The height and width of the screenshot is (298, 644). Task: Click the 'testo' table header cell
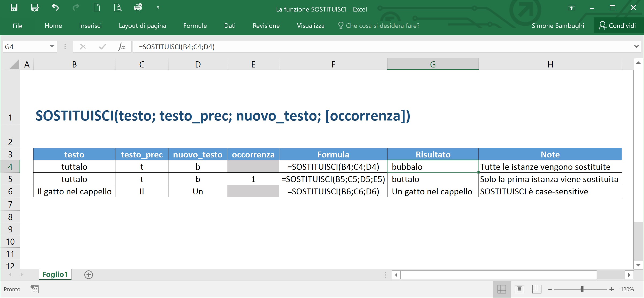point(74,154)
